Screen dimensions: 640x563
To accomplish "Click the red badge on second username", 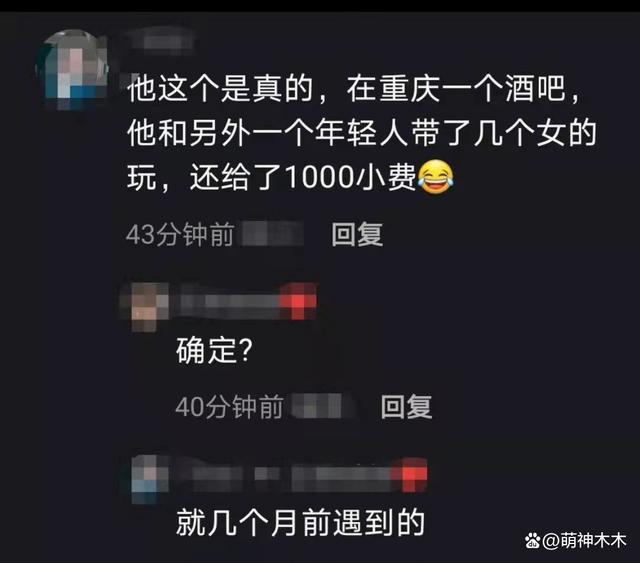I will (x=298, y=301).
